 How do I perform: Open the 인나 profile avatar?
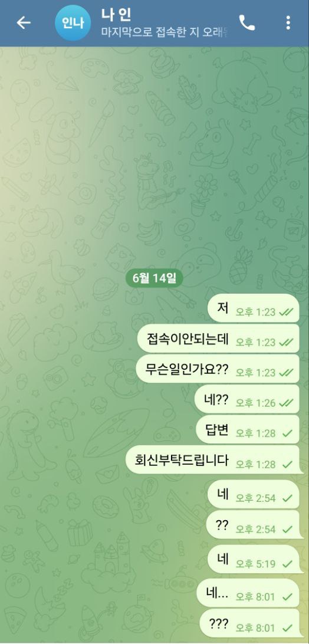(73, 23)
